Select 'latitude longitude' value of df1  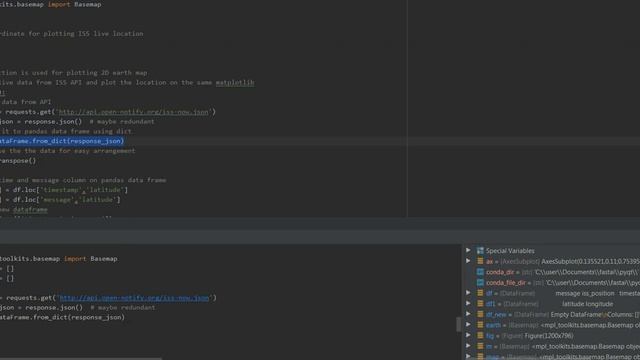pyautogui.click(x=587, y=304)
